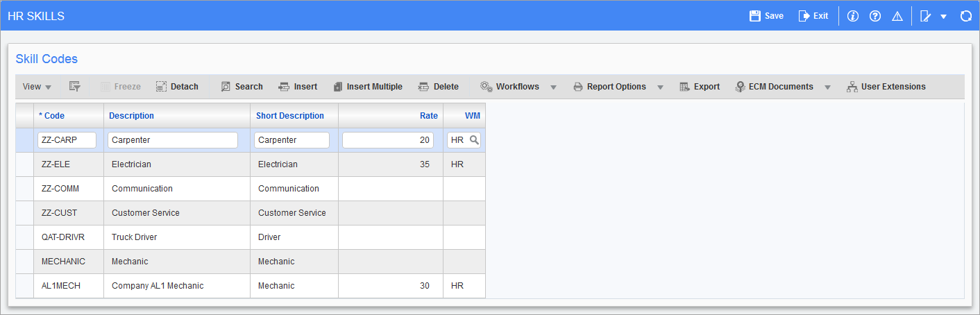The image size is (980, 315).
Task: Expand the ECM Documents dropdown arrow
Action: [x=827, y=87]
